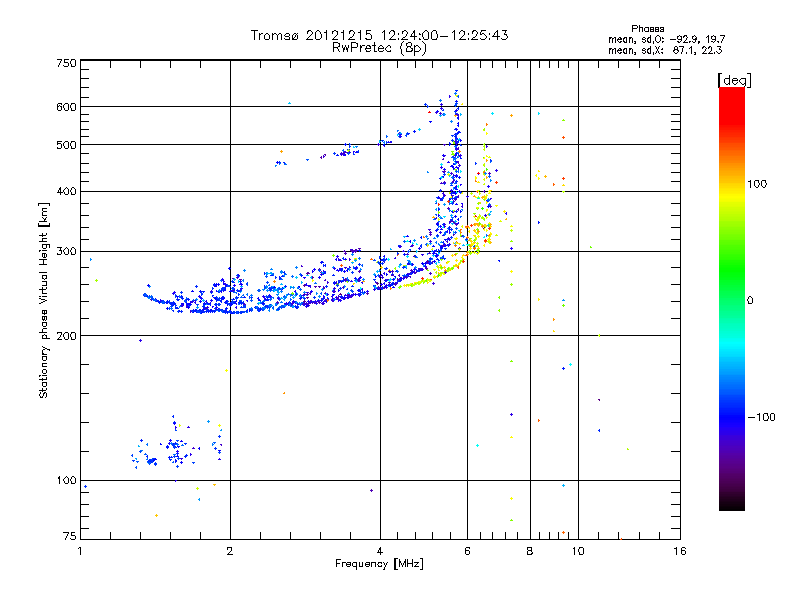Click the 'RwPretec (8p)' subtitle
The image size is (800, 600).
point(379,48)
